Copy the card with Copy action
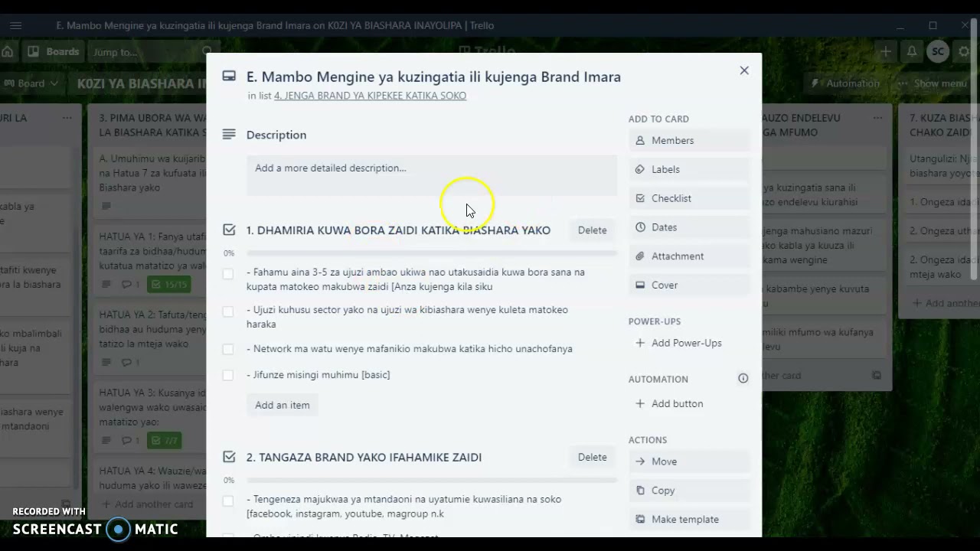 click(689, 491)
